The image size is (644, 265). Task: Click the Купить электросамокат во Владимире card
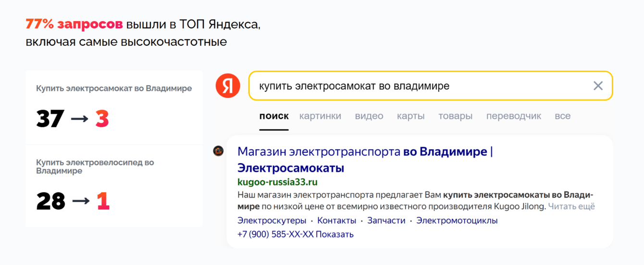pos(114,107)
